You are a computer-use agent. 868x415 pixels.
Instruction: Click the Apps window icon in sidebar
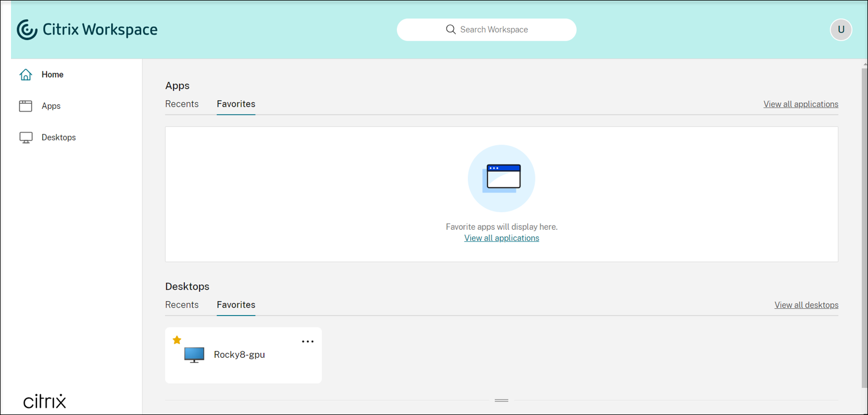[26, 106]
